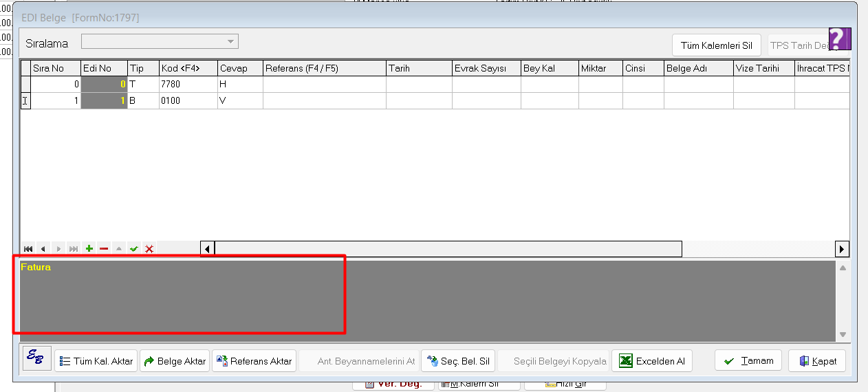Click Seç. Bel. Sil button

(458, 361)
